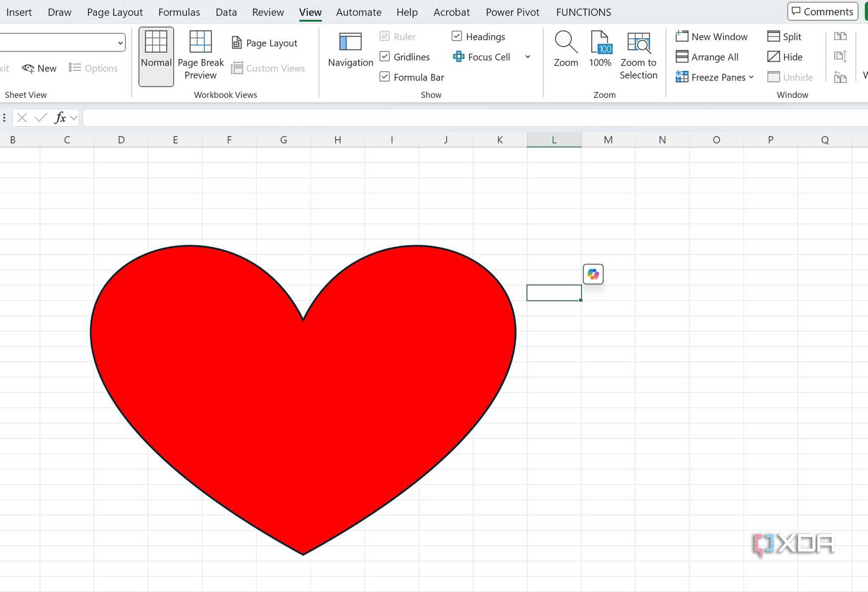The width and height of the screenshot is (868, 592).
Task: Open the Comments pane
Action: pos(822,11)
